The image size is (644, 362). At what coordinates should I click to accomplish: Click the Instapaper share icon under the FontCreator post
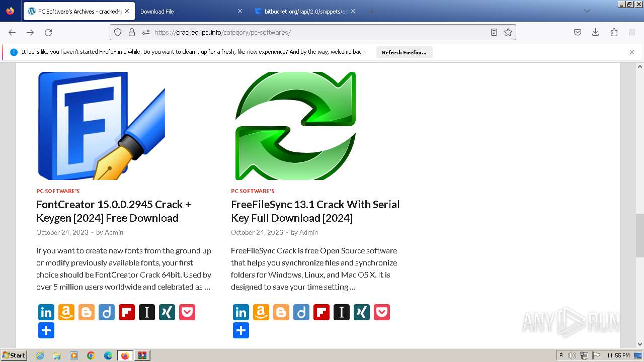pos(147,312)
